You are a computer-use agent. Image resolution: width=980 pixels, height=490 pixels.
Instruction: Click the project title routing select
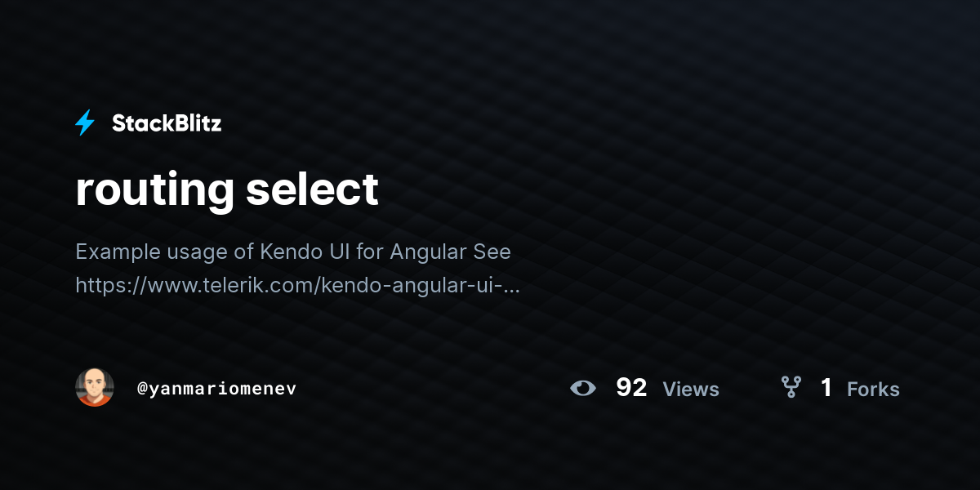pyautogui.click(x=227, y=189)
